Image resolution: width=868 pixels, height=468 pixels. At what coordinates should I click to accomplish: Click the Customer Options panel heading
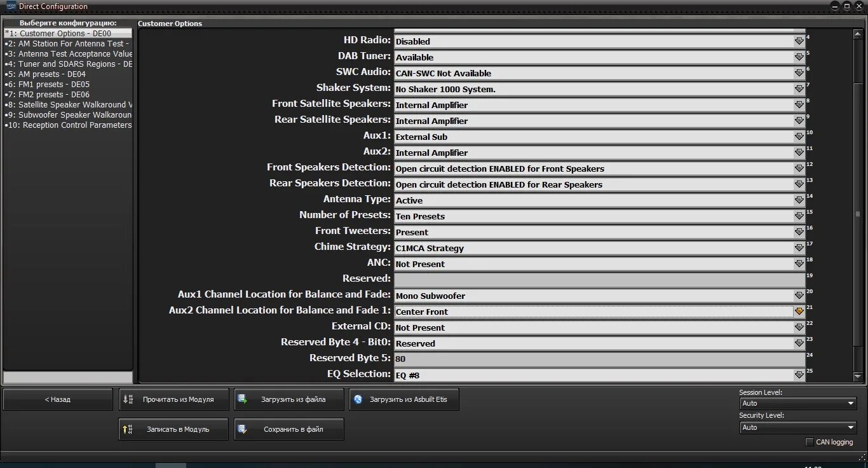(x=170, y=24)
